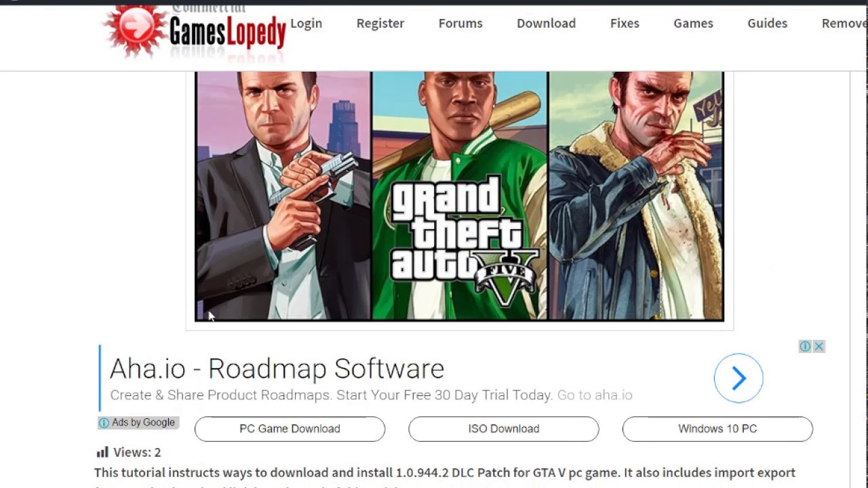Viewport: 868px width, 488px height.
Task: Click the Views bar chart icon
Action: (x=102, y=452)
